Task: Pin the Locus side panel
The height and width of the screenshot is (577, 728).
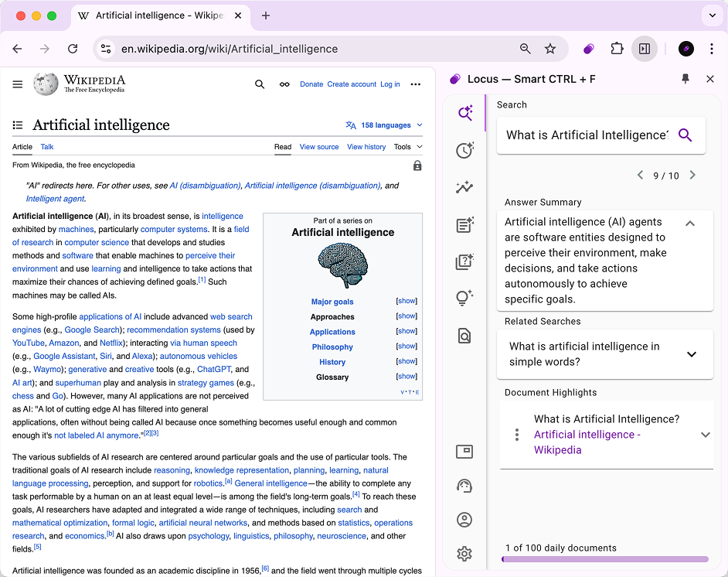Action: click(685, 79)
